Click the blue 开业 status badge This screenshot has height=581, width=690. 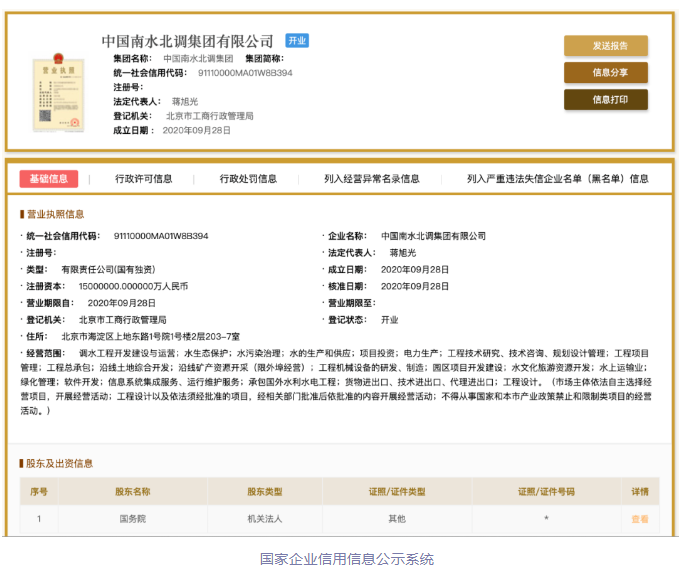point(297,40)
